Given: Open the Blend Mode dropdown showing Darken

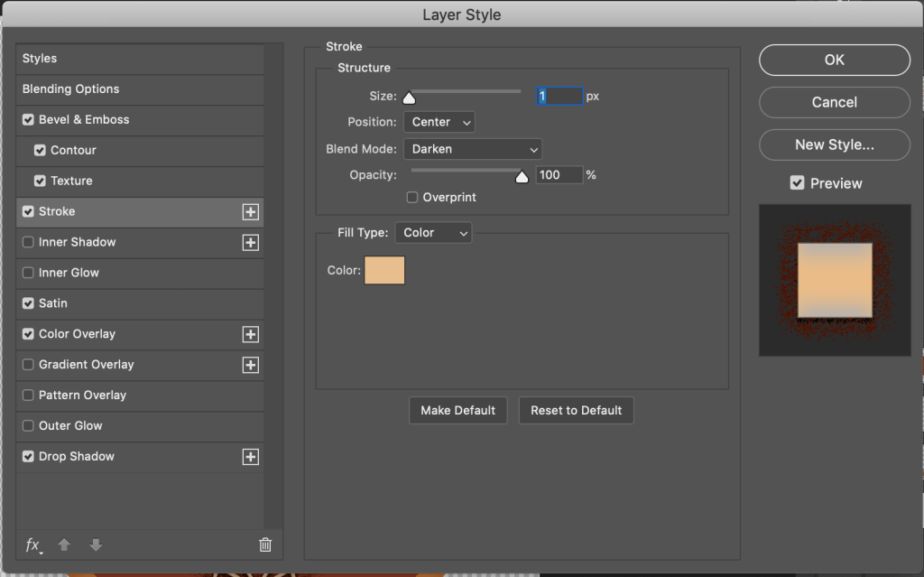Looking at the screenshot, I should coord(473,149).
